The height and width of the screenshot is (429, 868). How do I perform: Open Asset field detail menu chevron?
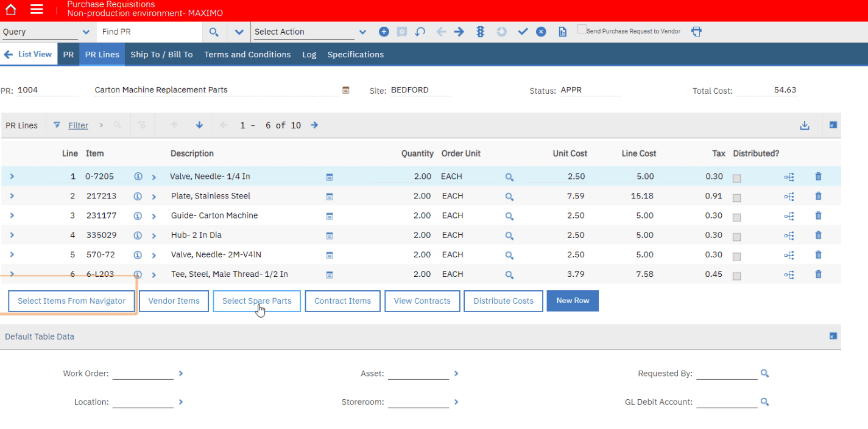[456, 374]
